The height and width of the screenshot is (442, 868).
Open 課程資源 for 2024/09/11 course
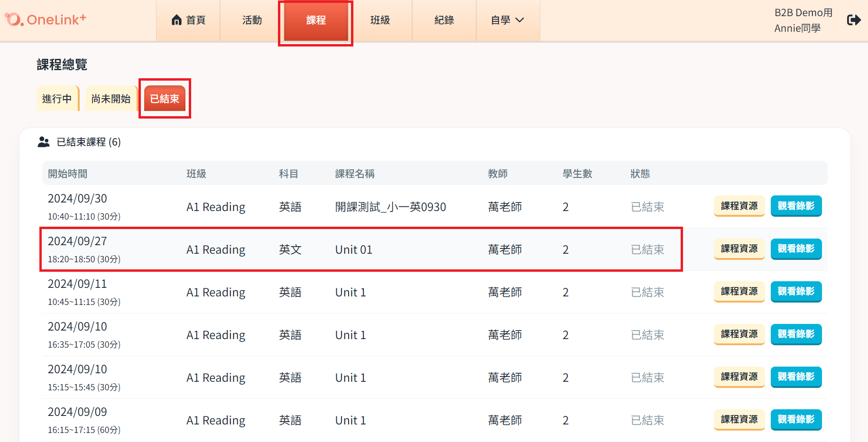pos(739,291)
